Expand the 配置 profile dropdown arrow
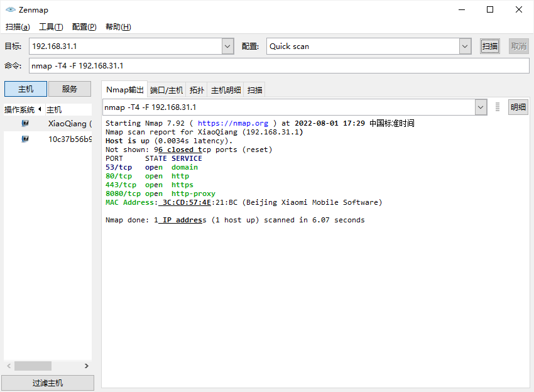This screenshot has width=534, height=392. click(x=465, y=46)
